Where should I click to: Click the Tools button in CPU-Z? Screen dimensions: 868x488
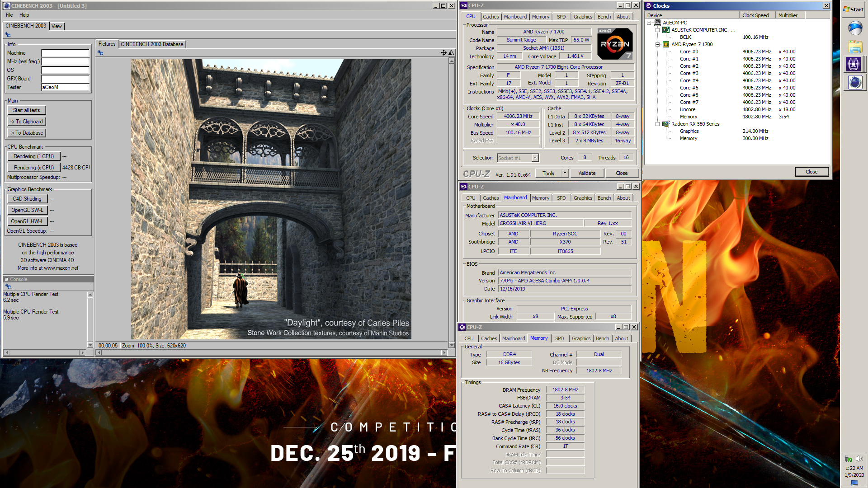coord(548,173)
